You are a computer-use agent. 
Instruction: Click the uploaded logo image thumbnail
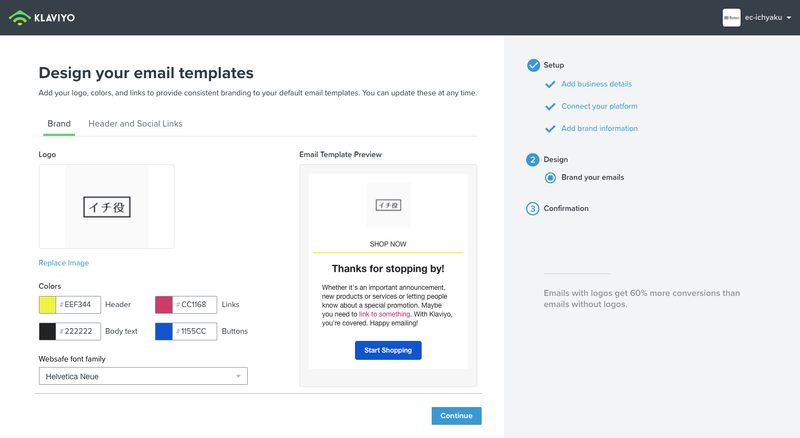coord(107,207)
